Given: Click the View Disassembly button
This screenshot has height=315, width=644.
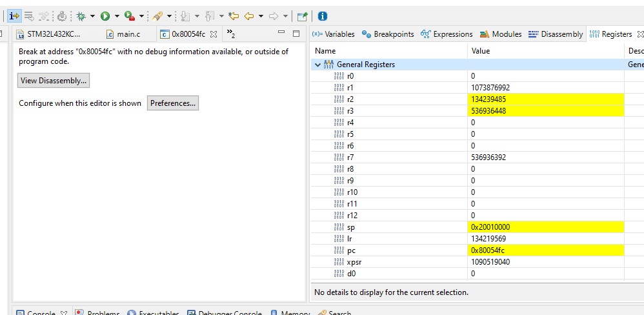Looking at the screenshot, I should tap(54, 81).
